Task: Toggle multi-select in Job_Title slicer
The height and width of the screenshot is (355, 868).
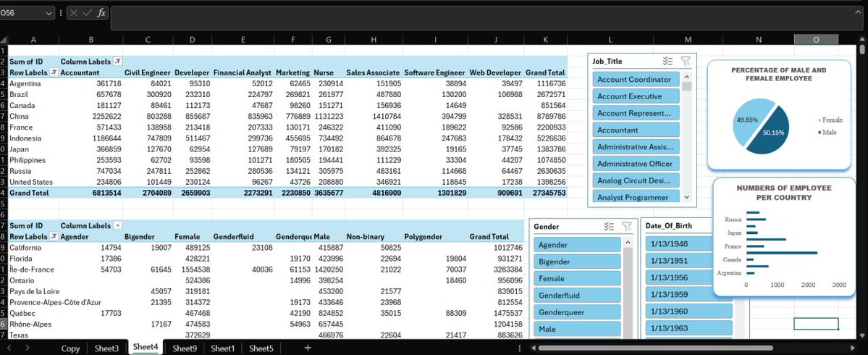Action: [x=667, y=62]
